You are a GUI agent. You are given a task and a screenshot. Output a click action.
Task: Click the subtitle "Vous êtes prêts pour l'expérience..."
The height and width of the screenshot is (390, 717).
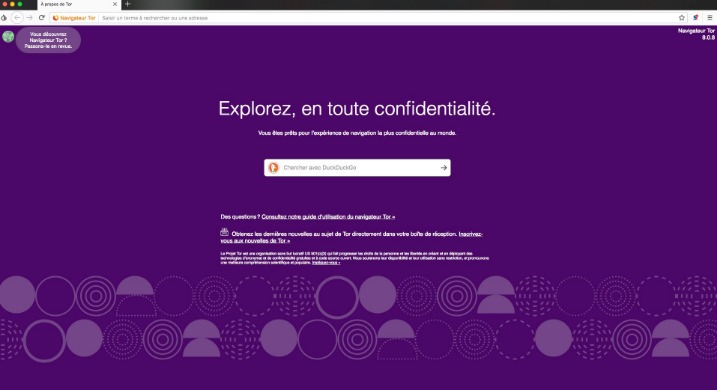(357, 133)
